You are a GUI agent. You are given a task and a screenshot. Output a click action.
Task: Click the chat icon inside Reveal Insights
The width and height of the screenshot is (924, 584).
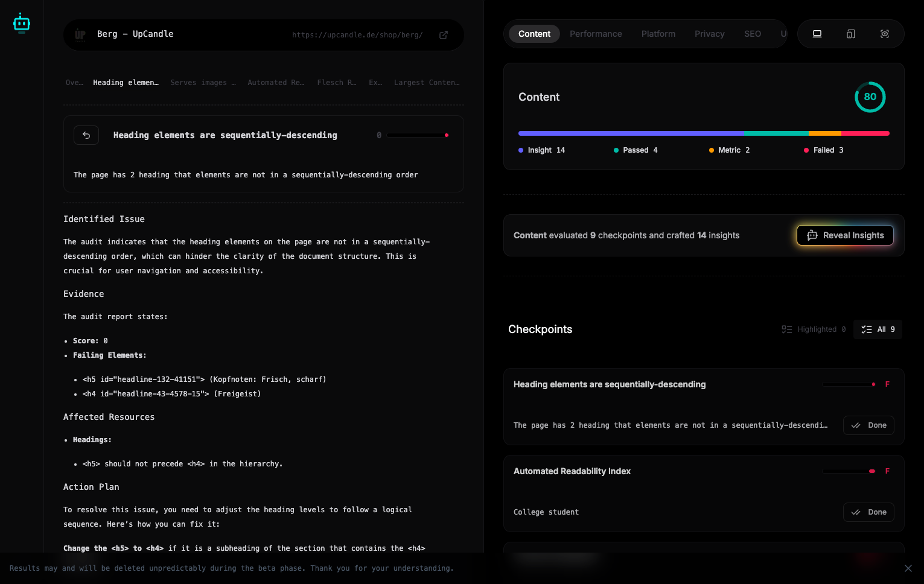[x=812, y=235]
